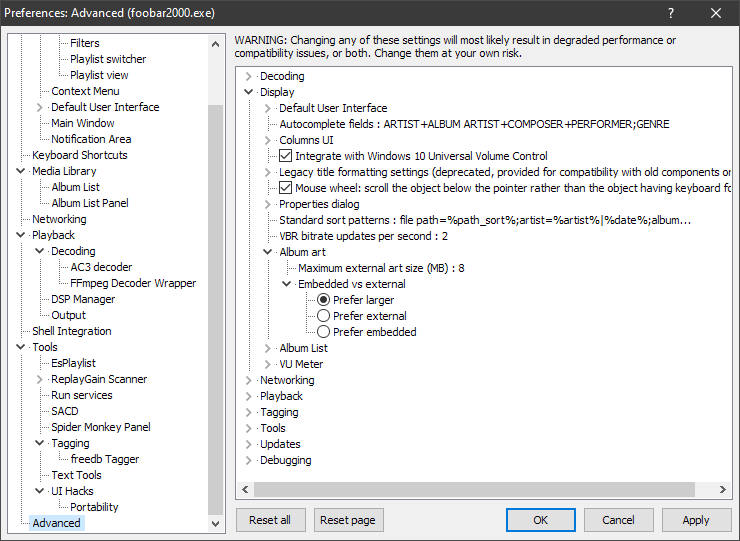740x541 pixels.
Task: Open the Context Menu page
Action: pos(85,91)
